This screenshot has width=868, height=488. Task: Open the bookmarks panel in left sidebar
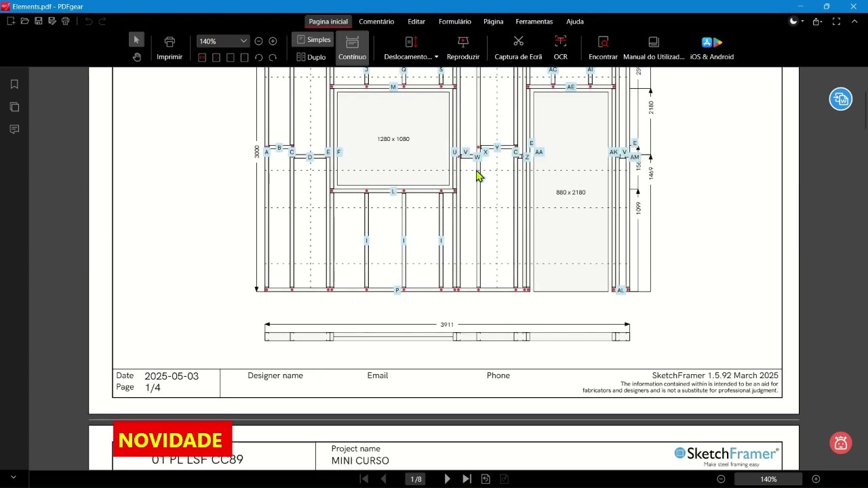click(x=14, y=85)
